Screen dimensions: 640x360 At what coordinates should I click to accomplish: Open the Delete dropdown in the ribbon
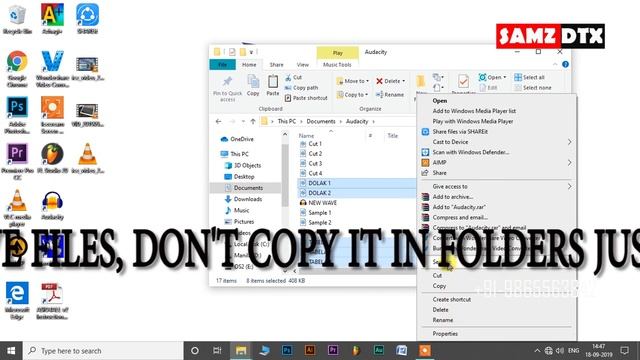pyautogui.click(x=391, y=81)
